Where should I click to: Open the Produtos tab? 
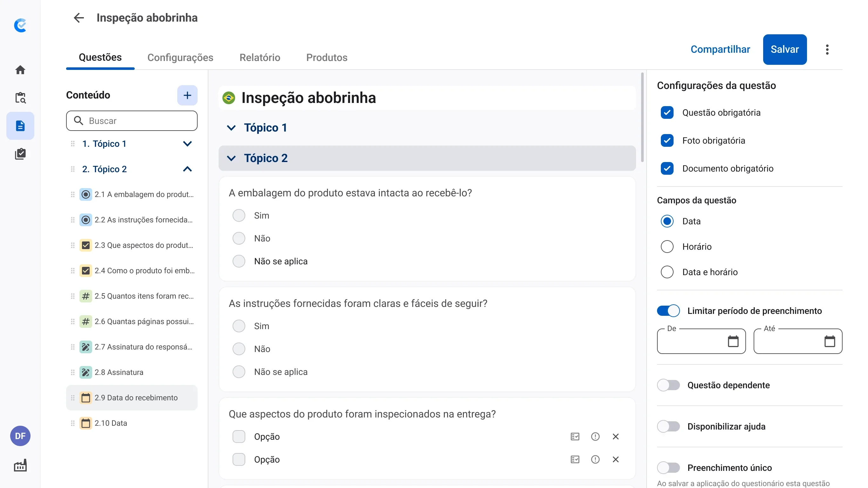point(327,57)
